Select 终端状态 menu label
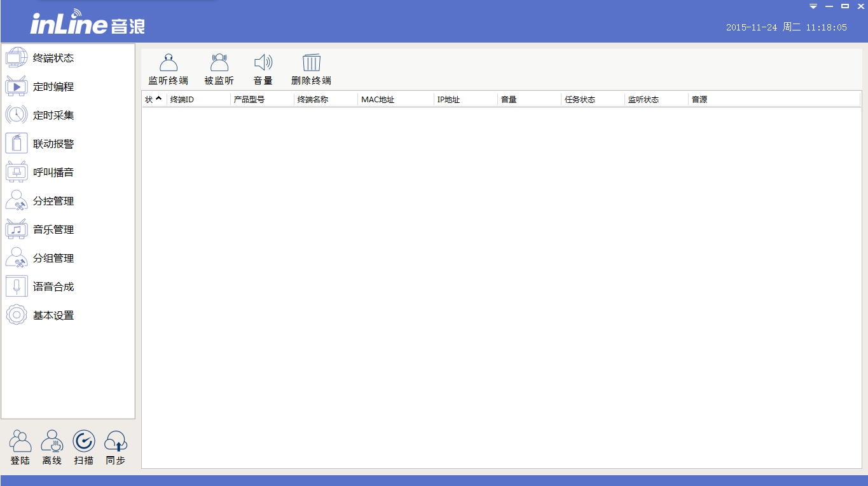This screenshot has width=868, height=486. pyautogui.click(x=53, y=58)
